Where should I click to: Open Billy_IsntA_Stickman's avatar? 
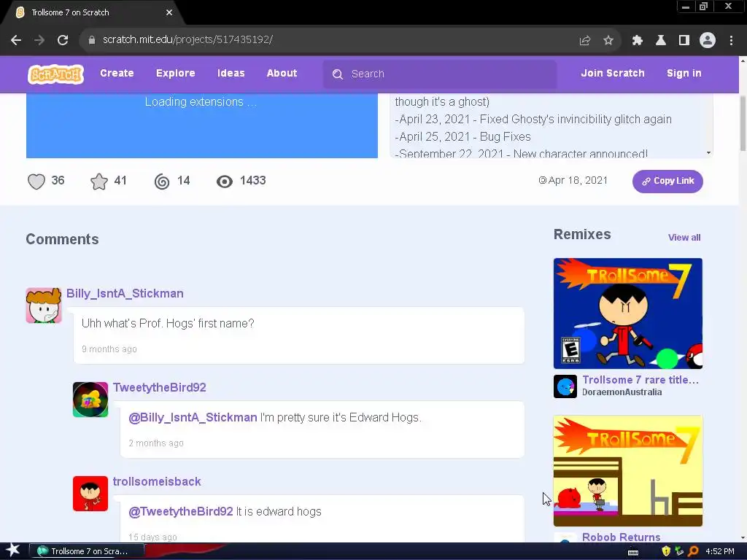click(x=43, y=306)
